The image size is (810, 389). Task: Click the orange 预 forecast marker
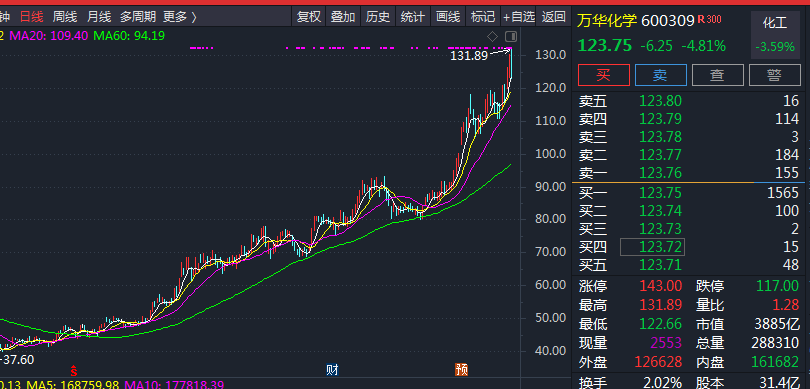tap(461, 370)
